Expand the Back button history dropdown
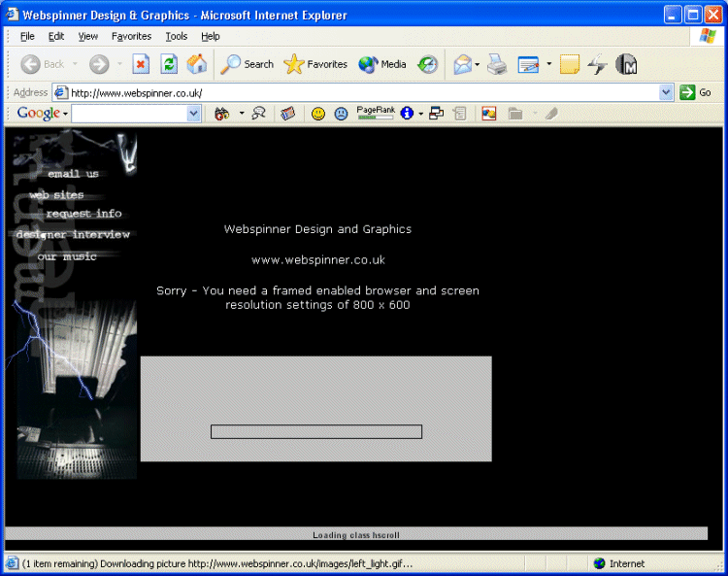728x576 pixels. 75,64
